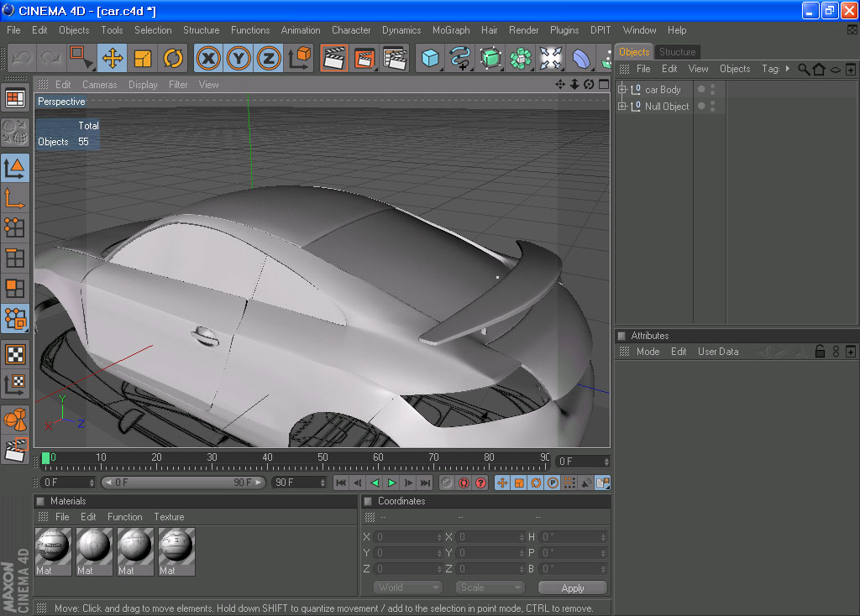
Task: Go to the start of the animation
Action: pos(341,483)
